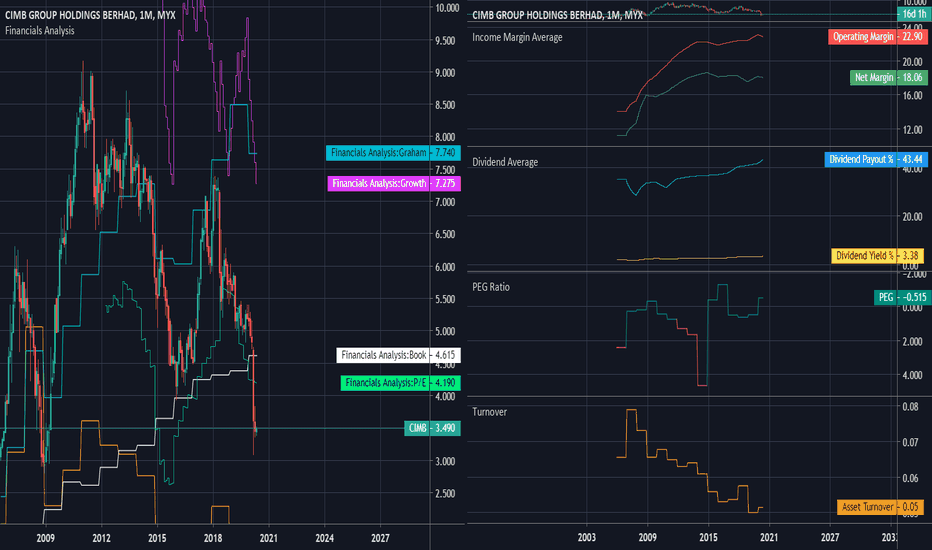932x550 pixels.
Task: Click the 12.00 value on the margin scale
Action: coord(912,130)
